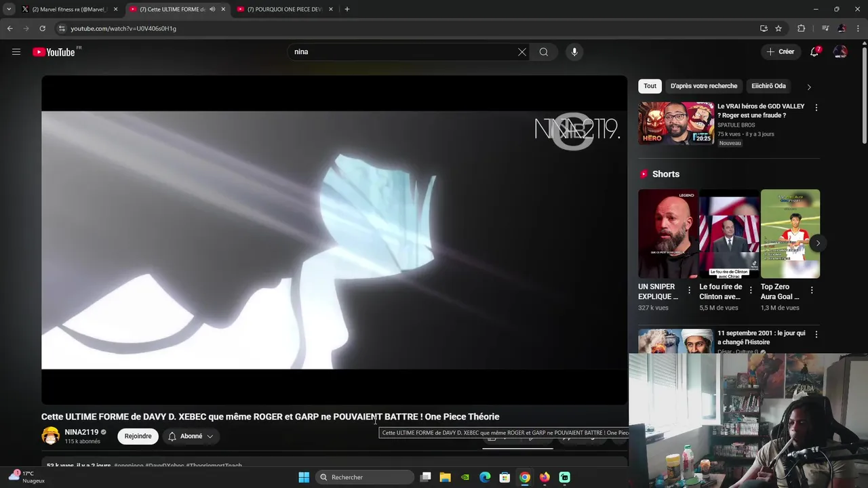The image size is (868, 488).
Task: Click the magnifier search button
Action: (544, 52)
